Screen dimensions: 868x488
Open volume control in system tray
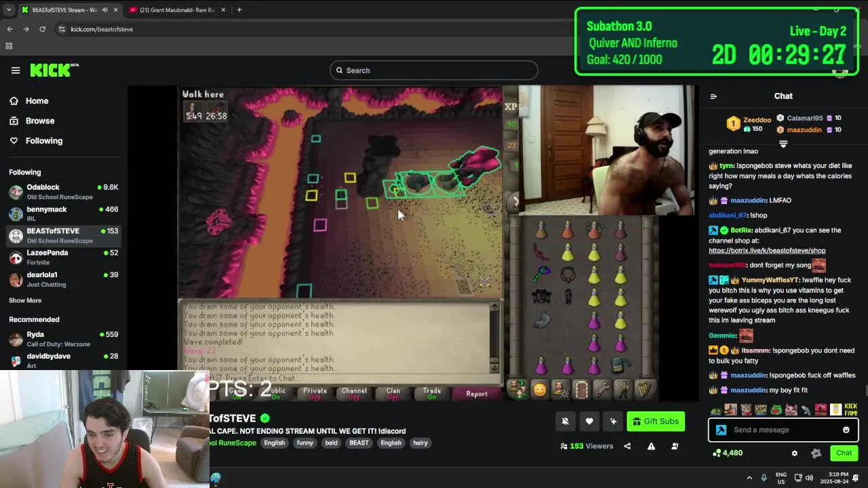tap(810, 478)
